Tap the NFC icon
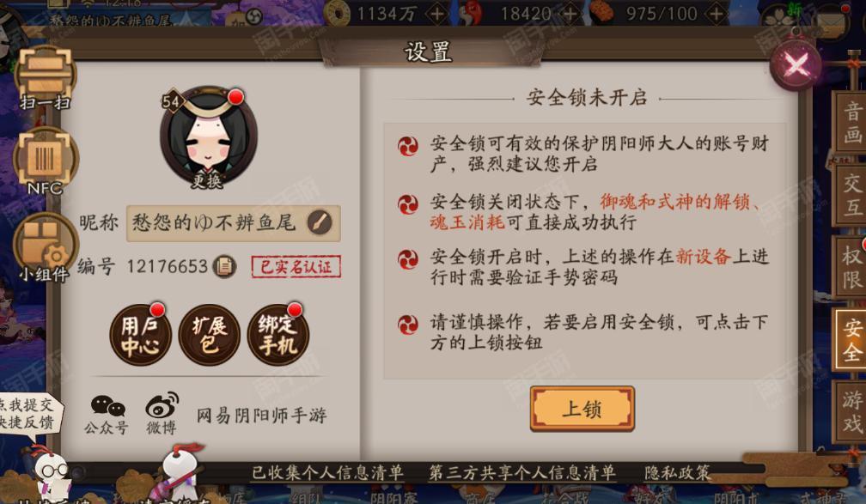 [45, 161]
